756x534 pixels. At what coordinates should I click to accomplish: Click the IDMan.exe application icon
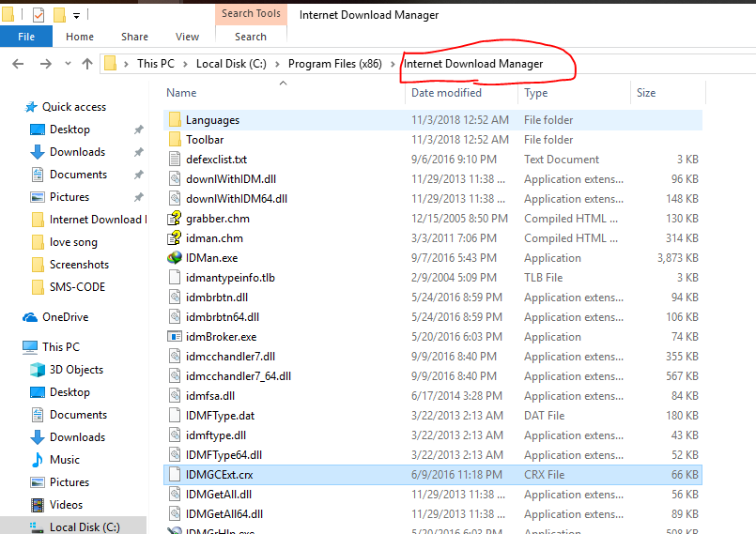pos(175,258)
